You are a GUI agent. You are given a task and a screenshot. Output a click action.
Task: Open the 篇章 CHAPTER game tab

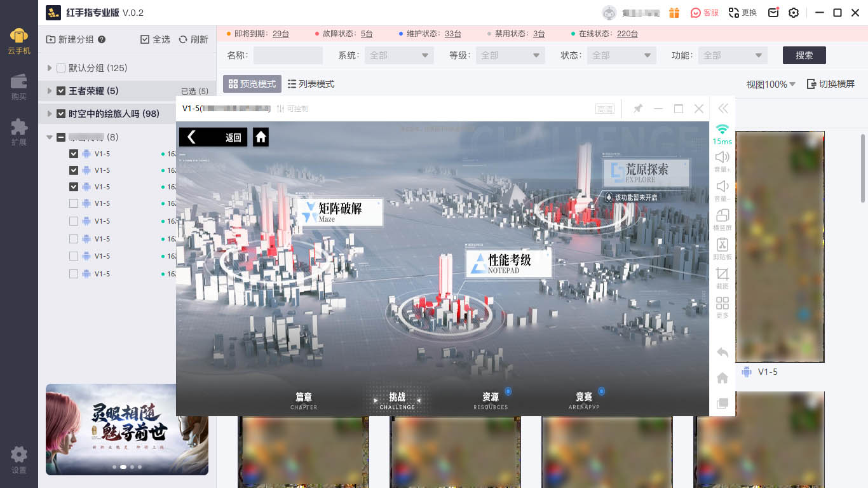pyautogui.click(x=304, y=400)
